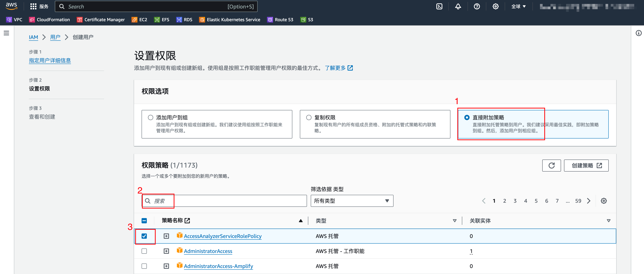Viewport: 644px width, 274px height.
Task: Open the Services grid menu
Action: click(x=39, y=7)
